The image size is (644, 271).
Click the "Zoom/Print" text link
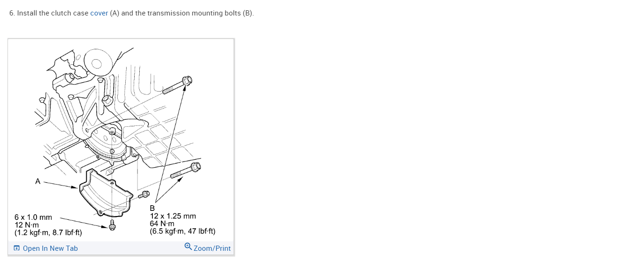pyautogui.click(x=212, y=248)
